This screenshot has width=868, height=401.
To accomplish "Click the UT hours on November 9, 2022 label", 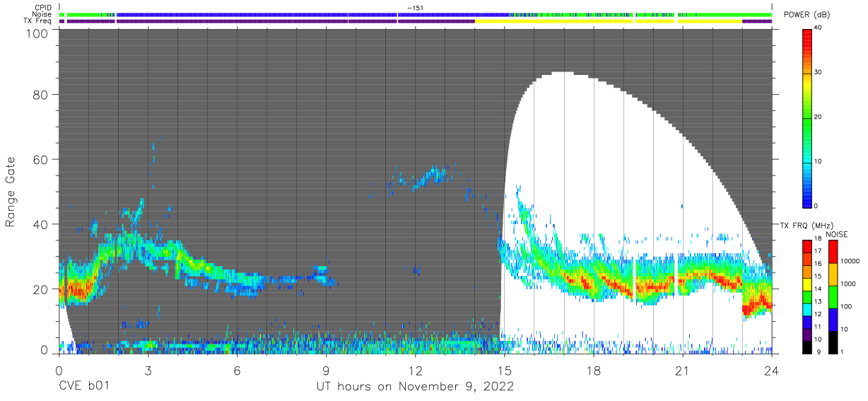I will (415, 387).
